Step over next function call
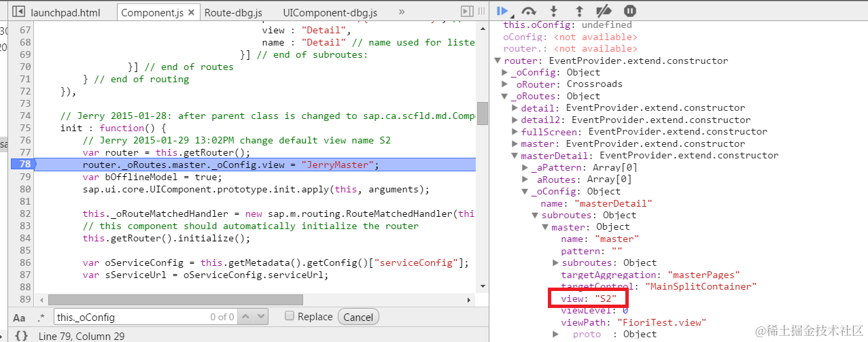The image size is (868, 342). tap(528, 11)
